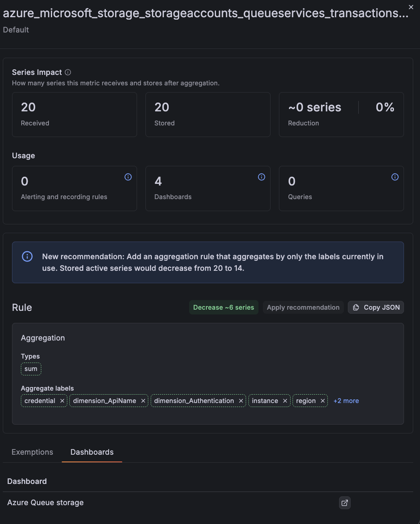Click the Decrease ~6 series badge
Screen dimensions: 420x524
224,307
